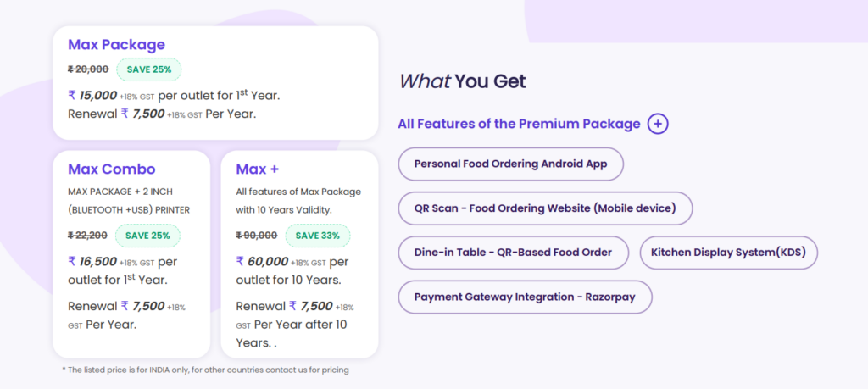Click the Max Combo card title
This screenshot has height=389, width=868.
point(111,169)
